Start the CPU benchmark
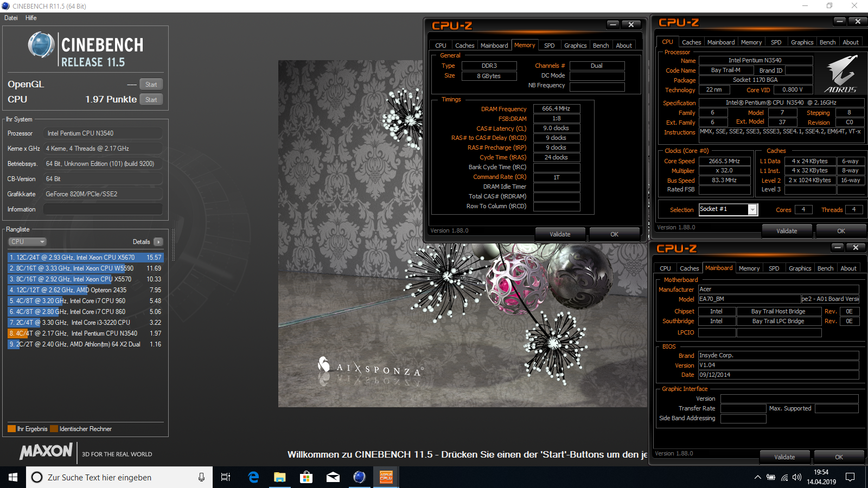The image size is (868, 488). (151, 100)
